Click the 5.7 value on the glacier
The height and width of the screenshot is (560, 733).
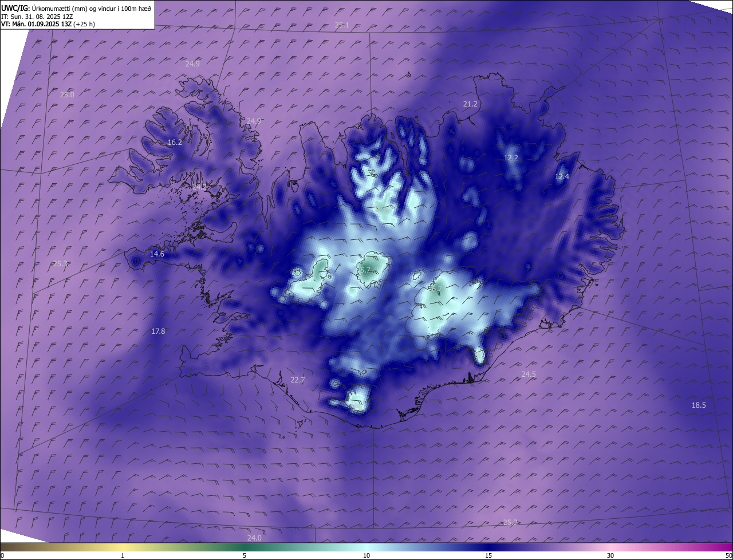click(x=365, y=269)
